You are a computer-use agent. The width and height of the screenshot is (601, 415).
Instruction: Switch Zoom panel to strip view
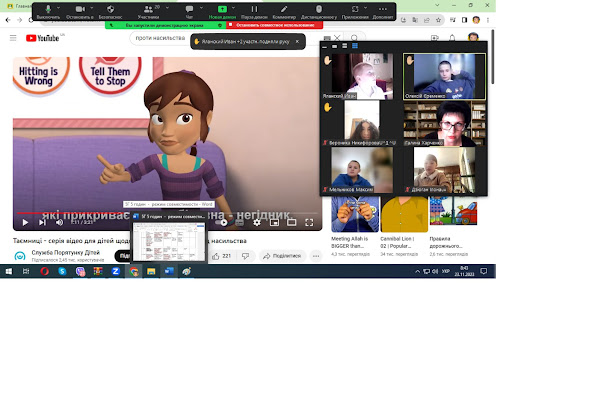345,46
